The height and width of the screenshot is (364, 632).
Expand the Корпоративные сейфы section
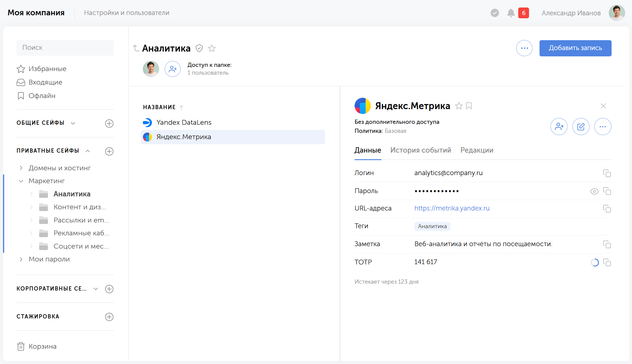click(x=96, y=289)
